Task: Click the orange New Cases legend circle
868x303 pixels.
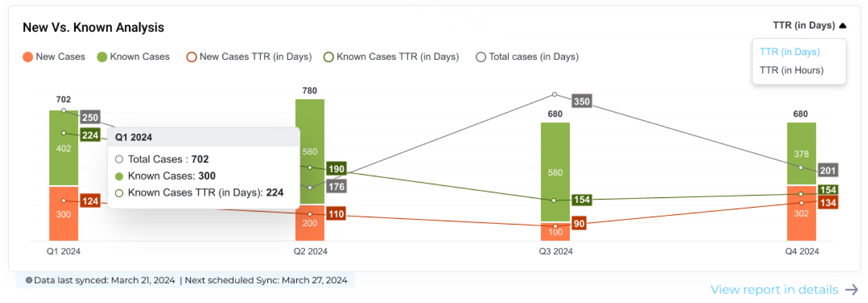Action: (27, 56)
